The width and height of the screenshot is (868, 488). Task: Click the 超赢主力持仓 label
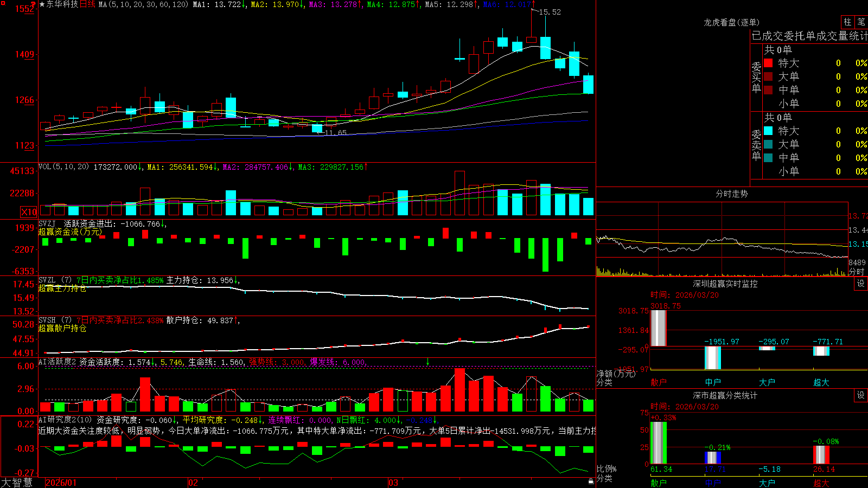click(x=62, y=288)
